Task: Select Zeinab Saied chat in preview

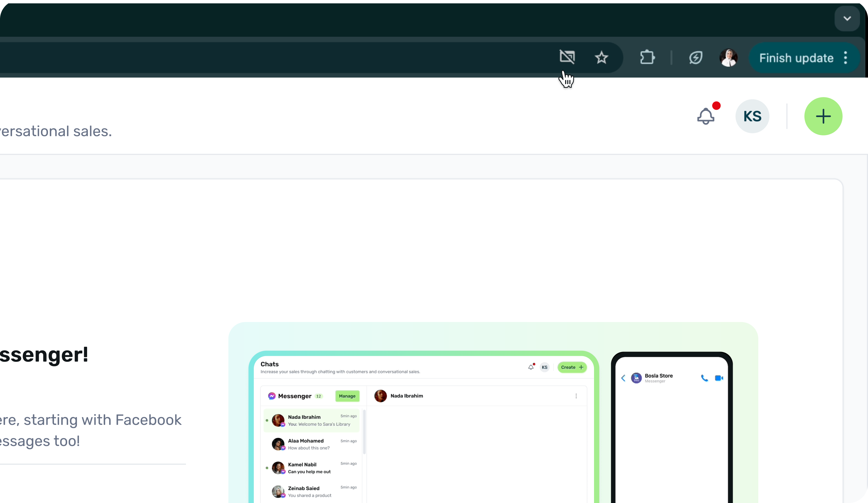Action: [312, 492]
